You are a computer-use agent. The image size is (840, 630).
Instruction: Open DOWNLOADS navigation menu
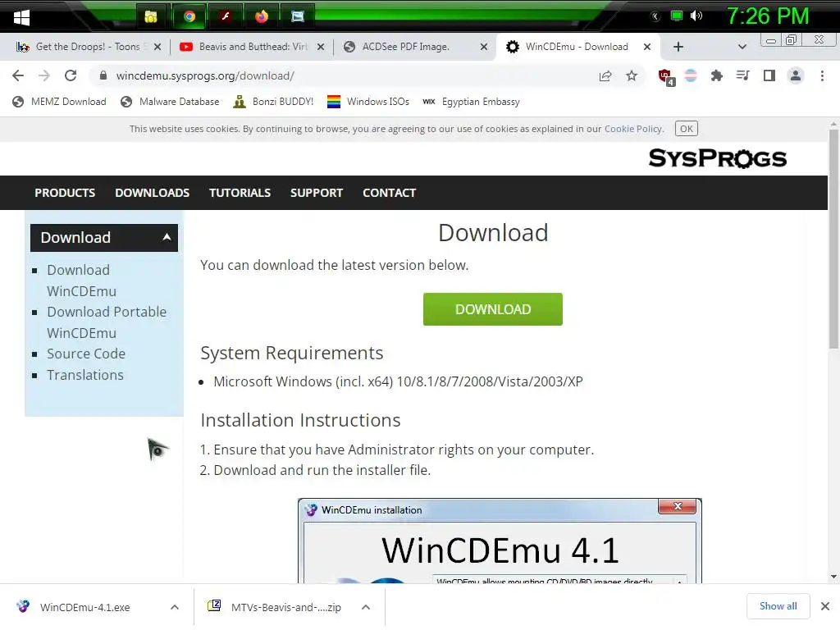(152, 193)
